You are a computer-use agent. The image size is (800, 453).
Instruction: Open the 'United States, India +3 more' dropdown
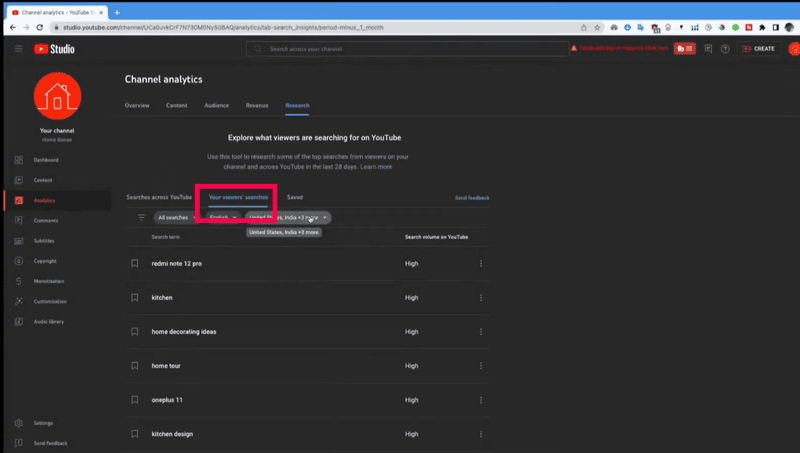point(288,217)
